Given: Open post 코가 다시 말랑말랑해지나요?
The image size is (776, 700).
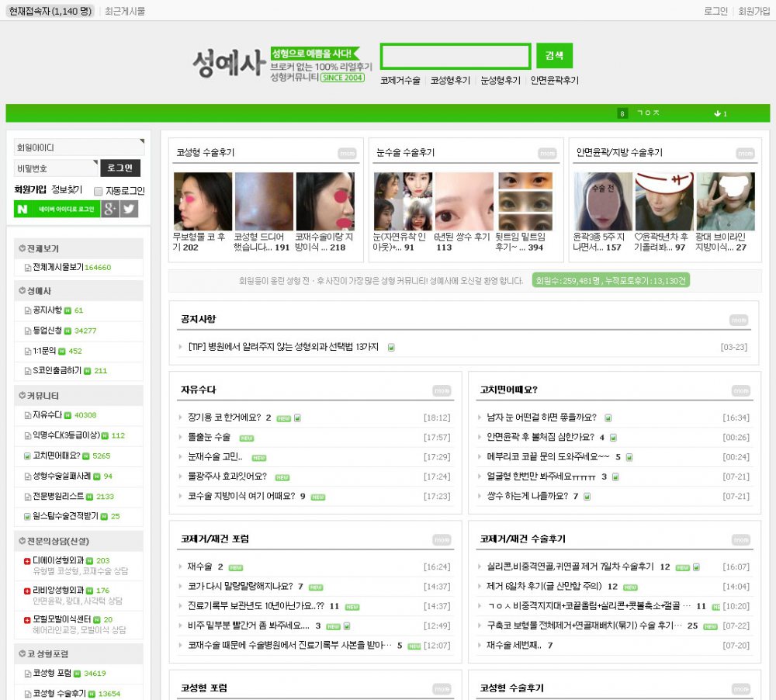Looking at the screenshot, I should click(x=240, y=587).
